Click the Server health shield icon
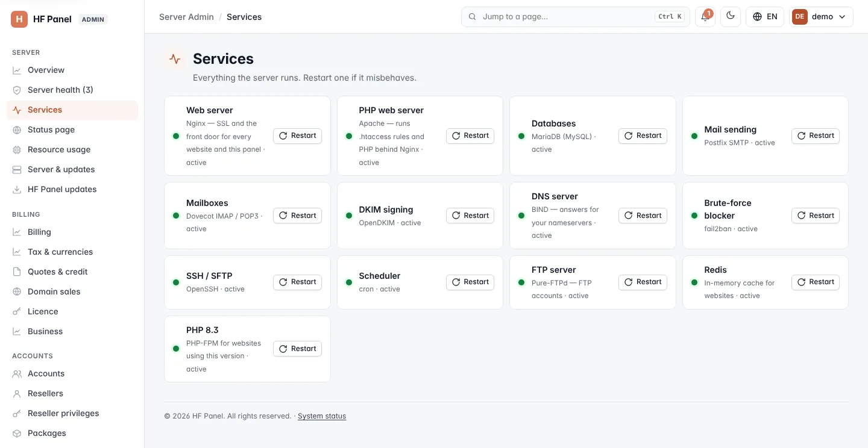The image size is (868, 448). (x=17, y=90)
